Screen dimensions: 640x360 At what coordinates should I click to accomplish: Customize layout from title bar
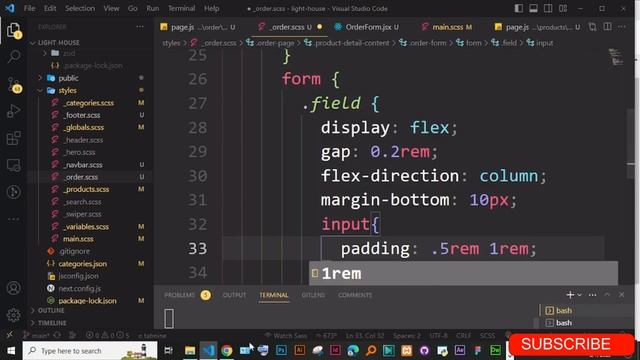(563, 8)
